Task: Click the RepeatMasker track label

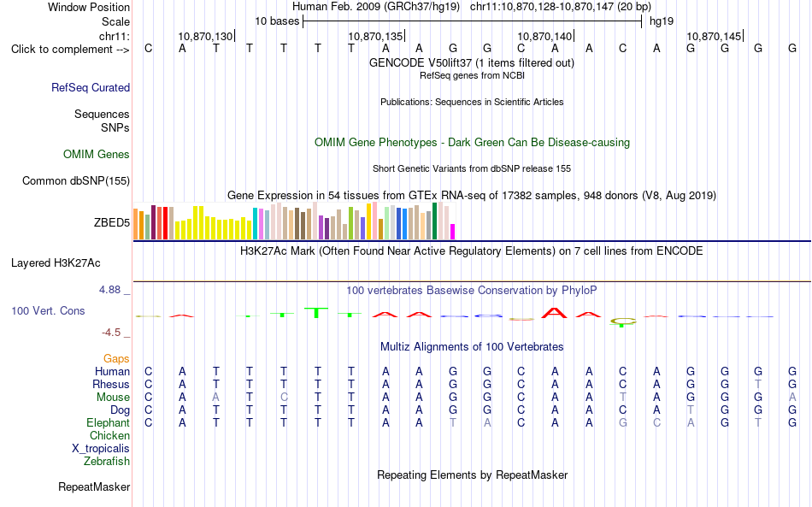Action: 94,486
